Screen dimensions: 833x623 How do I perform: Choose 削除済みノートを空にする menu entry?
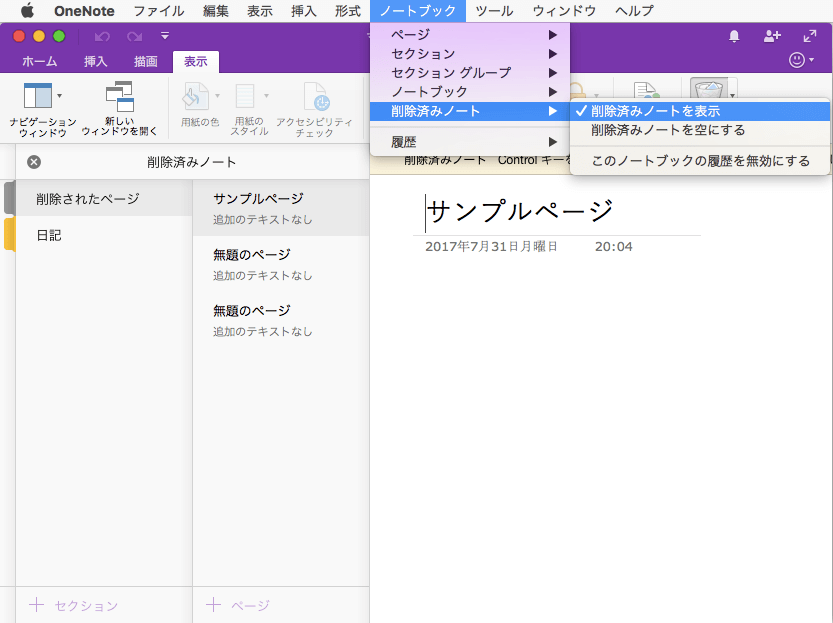[700, 130]
